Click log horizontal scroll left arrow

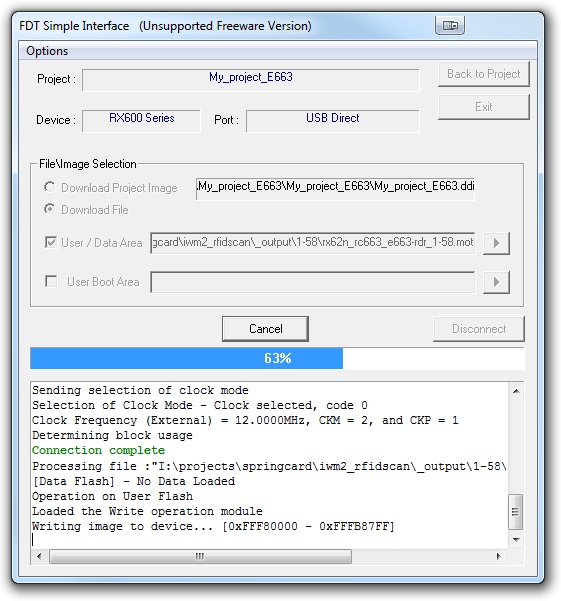(39, 556)
